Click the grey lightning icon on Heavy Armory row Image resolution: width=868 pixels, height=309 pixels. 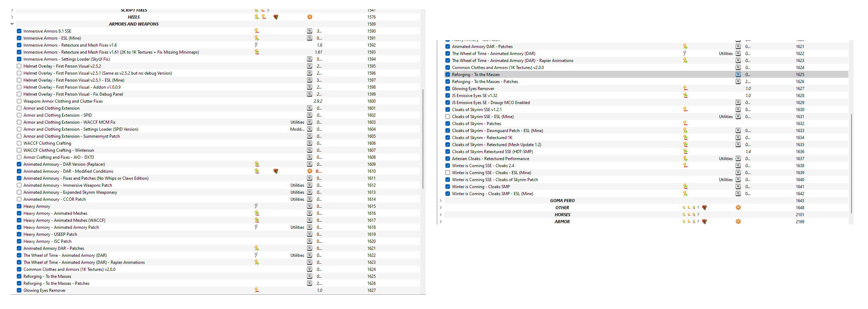coord(256,206)
